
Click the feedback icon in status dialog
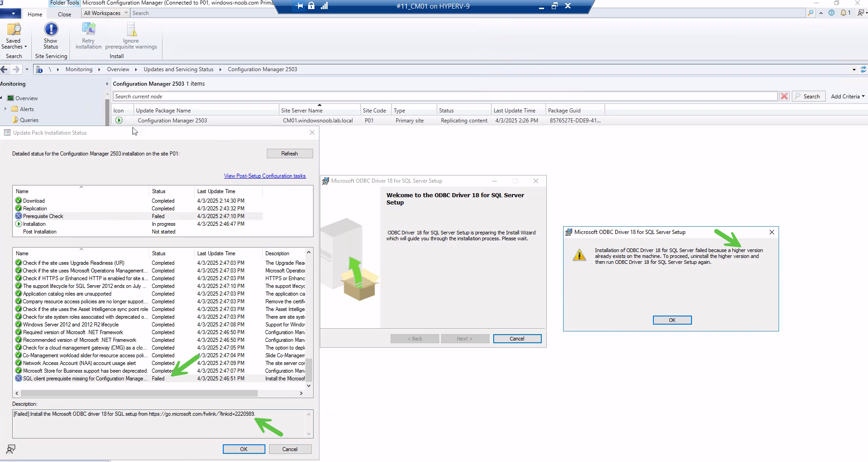click(x=11, y=449)
